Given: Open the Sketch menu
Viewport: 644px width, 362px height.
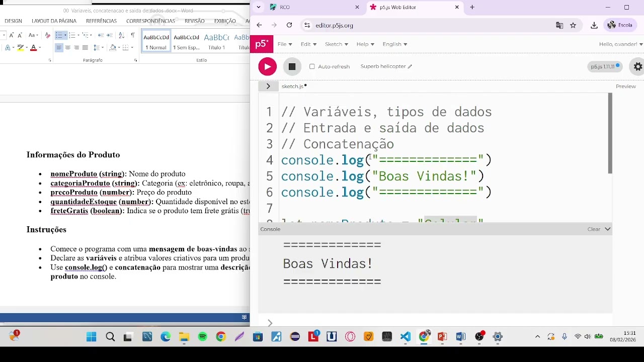Looking at the screenshot, I should pos(336,44).
